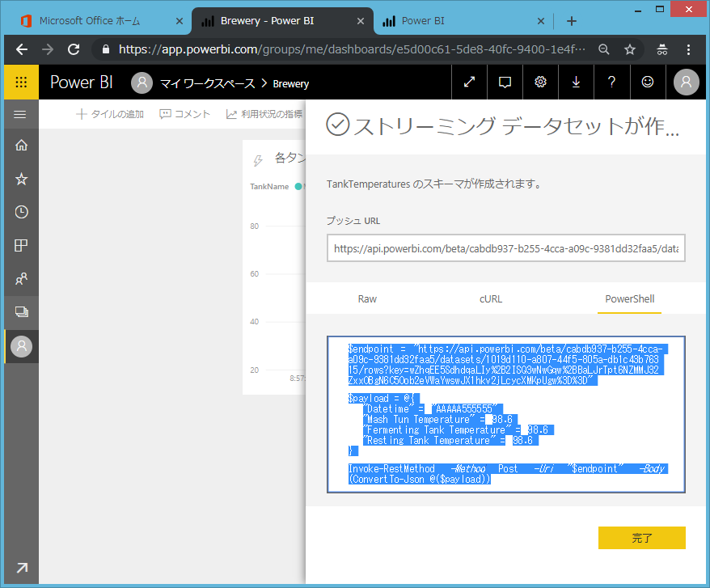710x588 pixels.
Task: Switch to Microsoft Office ホーム tab
Action: click(x=91, y=21)
